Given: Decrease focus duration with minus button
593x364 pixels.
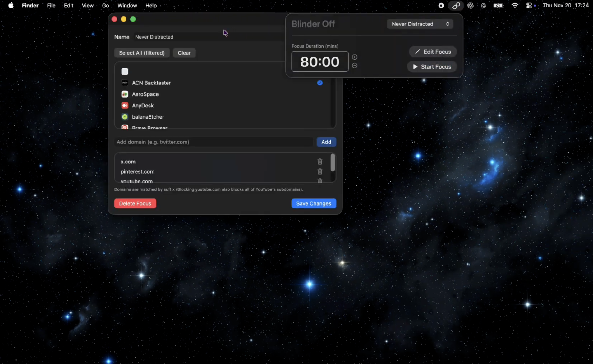Looking at the screenshot, I should (355, 66).
